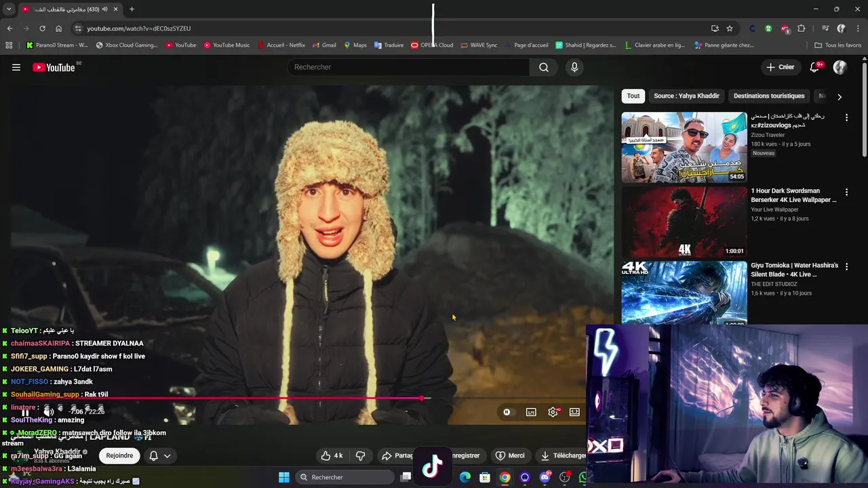
Task: Open the Xbox Cloud Gaming bookmark
Action: tap(127, 45)
